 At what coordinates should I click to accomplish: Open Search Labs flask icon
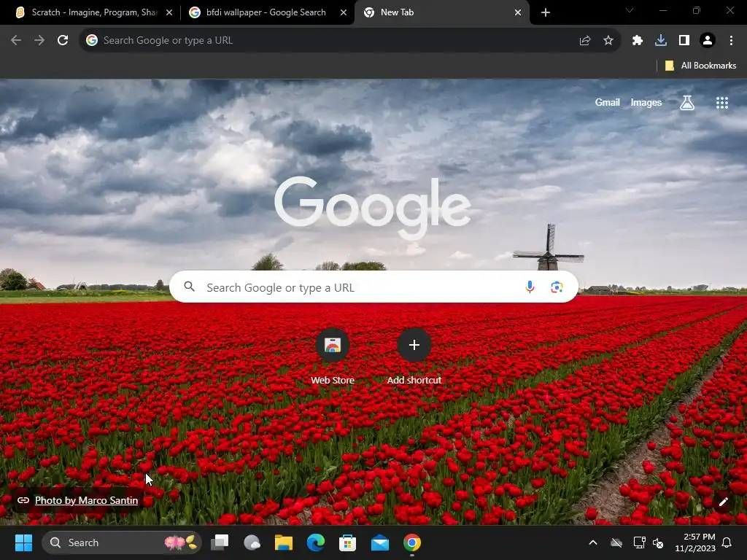coord(687,102)
